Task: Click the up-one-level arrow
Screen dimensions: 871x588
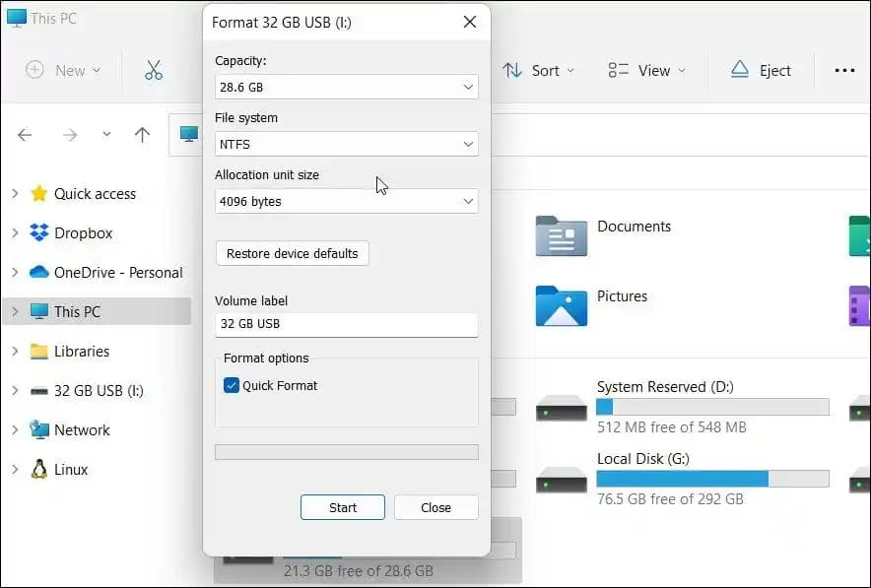Action: pyautogui.click(x=142, y=134)
